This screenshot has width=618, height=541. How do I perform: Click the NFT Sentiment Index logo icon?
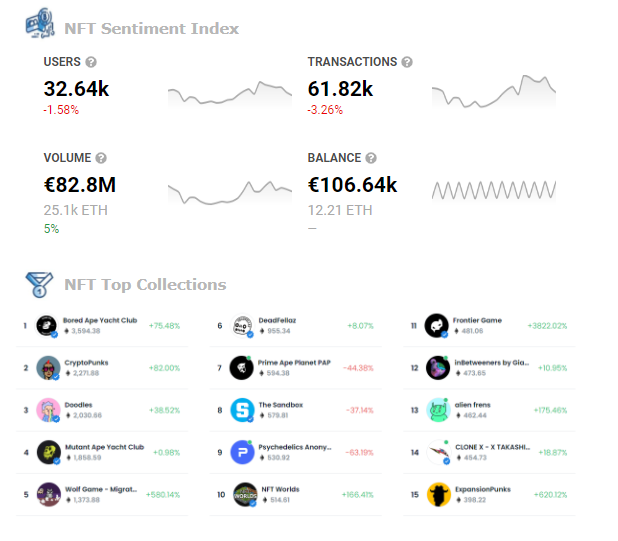pyautogui.click(x=40, y=23)
